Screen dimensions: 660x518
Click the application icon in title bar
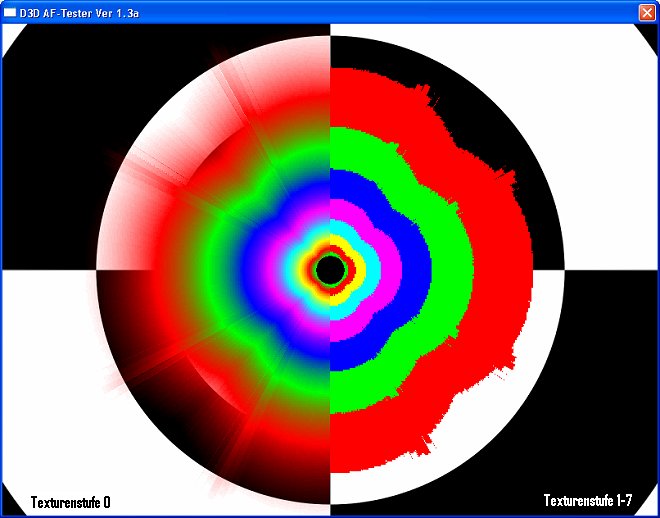point(10,13)
